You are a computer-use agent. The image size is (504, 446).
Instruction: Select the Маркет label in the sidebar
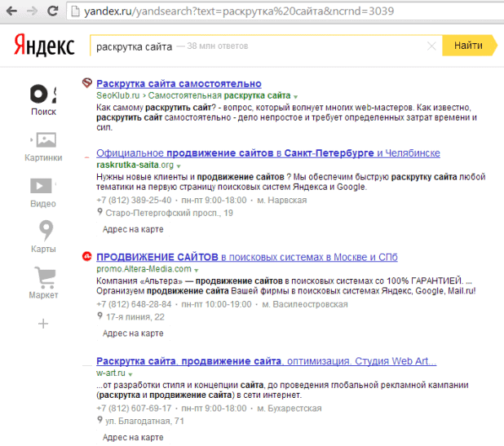tap(43, 295)
